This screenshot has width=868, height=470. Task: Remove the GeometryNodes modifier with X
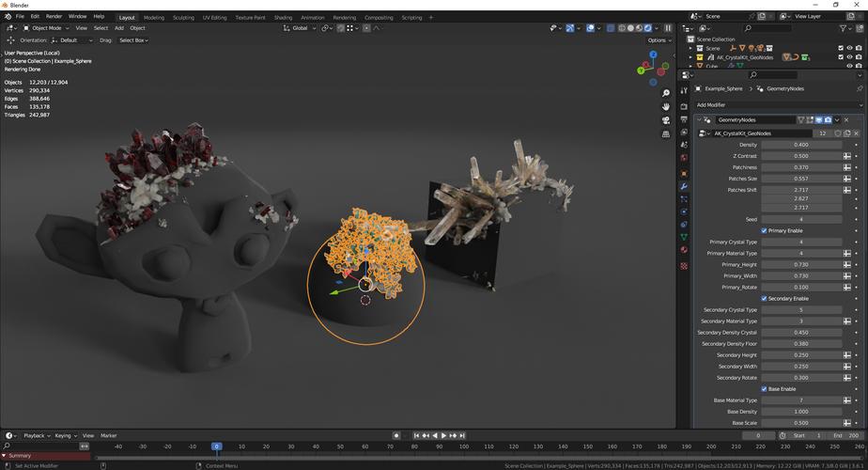point(846,119)
